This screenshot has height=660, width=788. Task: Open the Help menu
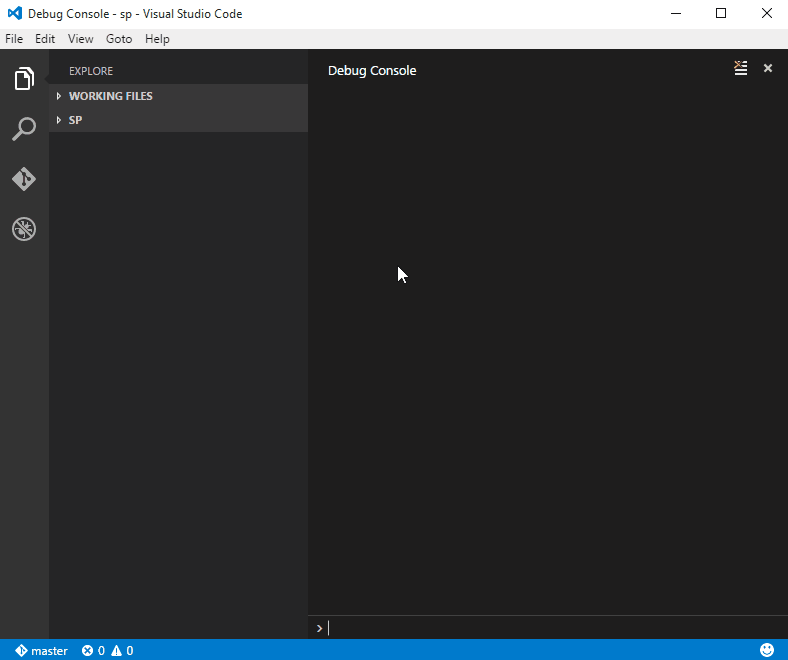(x=157, y=39)
